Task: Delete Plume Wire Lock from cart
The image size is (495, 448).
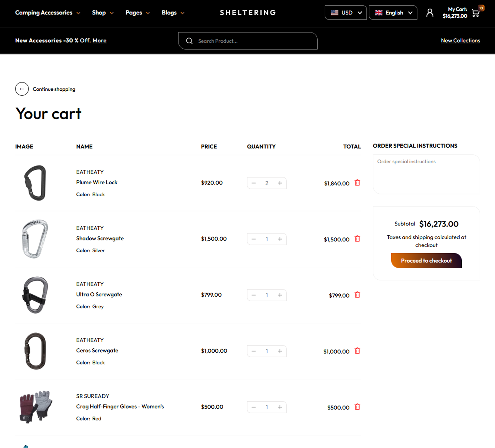Action: [x=357, y=183]
